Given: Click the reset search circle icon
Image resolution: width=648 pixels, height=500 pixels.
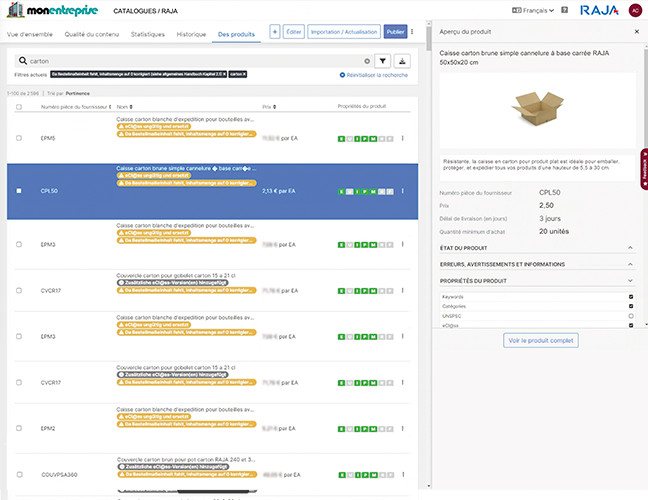Looking at the screenshot, I should point(342,75).
